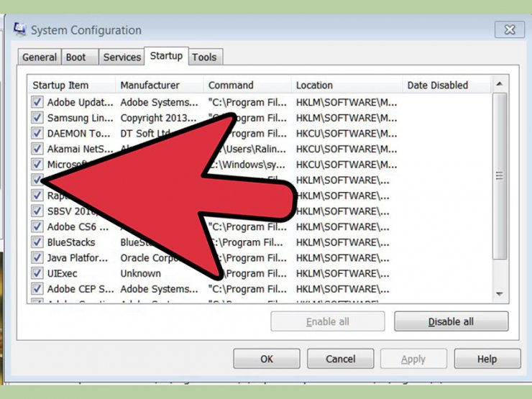532x399 pixels.
Task: Uncheck the Java Platfor... startup item
Action: tap(37, 257)
